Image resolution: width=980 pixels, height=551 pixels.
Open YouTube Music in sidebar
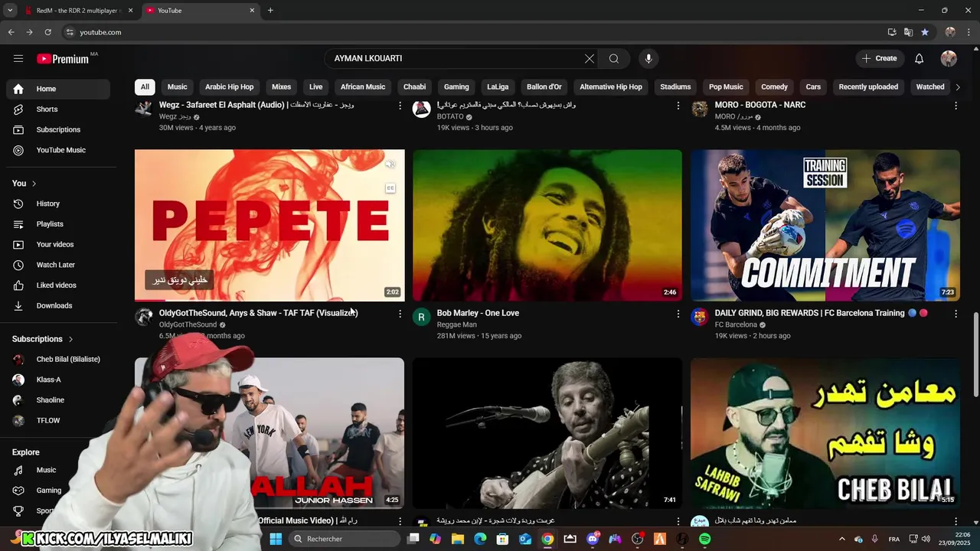58,150
